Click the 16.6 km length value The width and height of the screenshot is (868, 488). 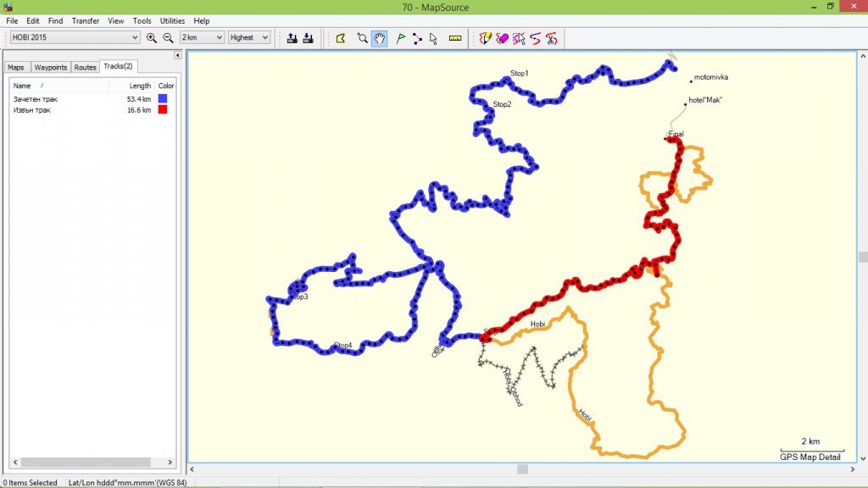139,110
